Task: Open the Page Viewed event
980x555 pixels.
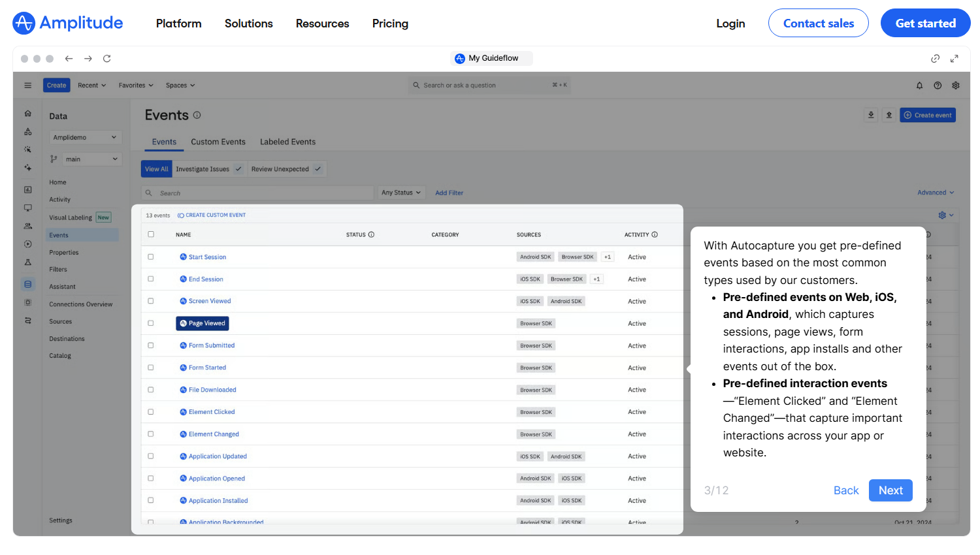Action: click(x=203, y=323)
